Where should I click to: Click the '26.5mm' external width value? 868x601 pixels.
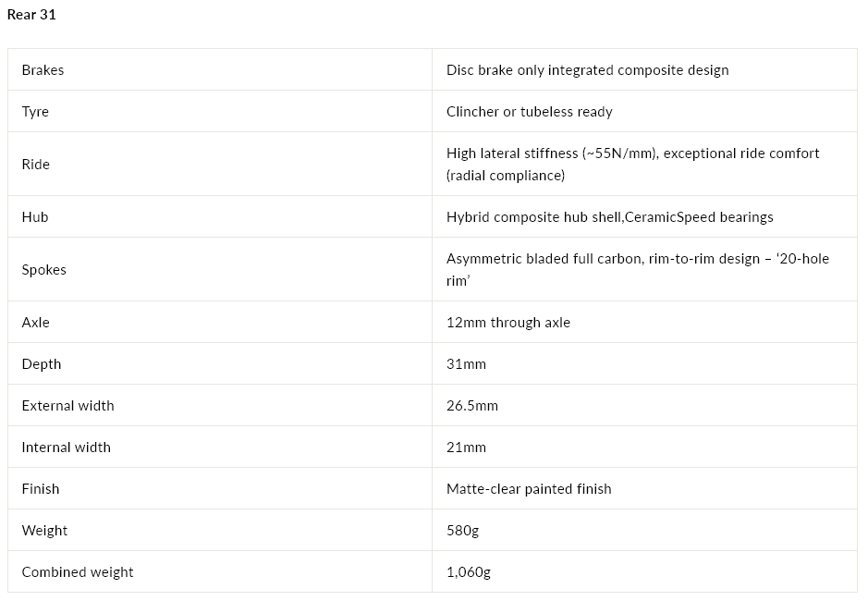[x=472, y=406]
